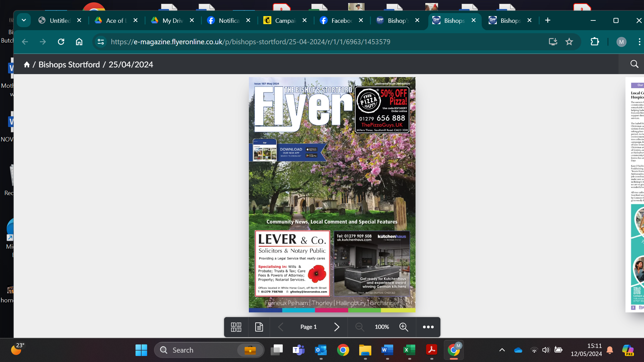Click the address bar URL field

point(251,42)
